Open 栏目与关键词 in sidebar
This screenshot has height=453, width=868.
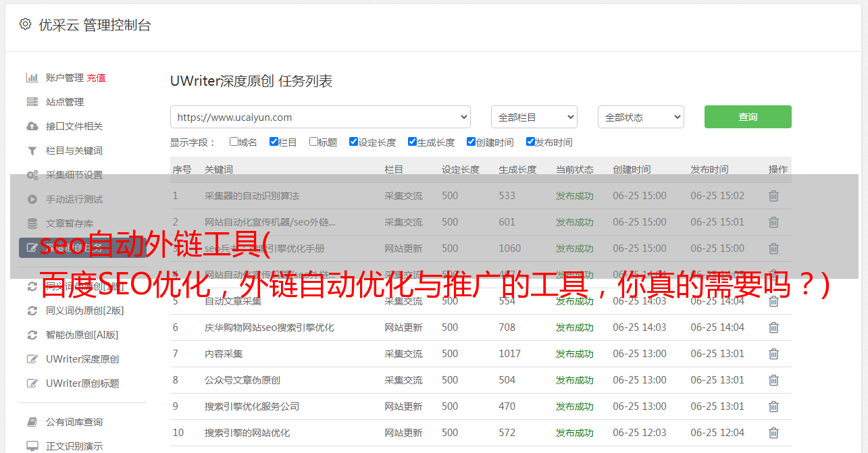[x=74, y=151]
